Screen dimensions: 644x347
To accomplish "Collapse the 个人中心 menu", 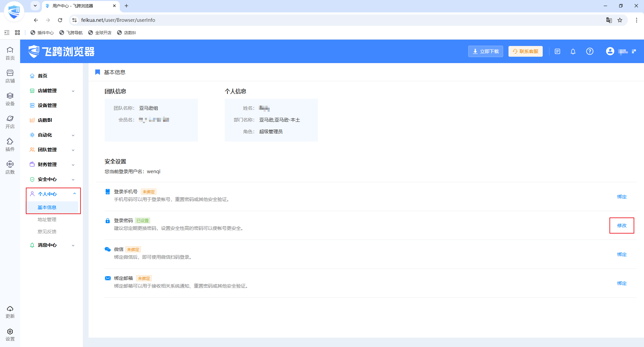I will click(x=52, y=194).
